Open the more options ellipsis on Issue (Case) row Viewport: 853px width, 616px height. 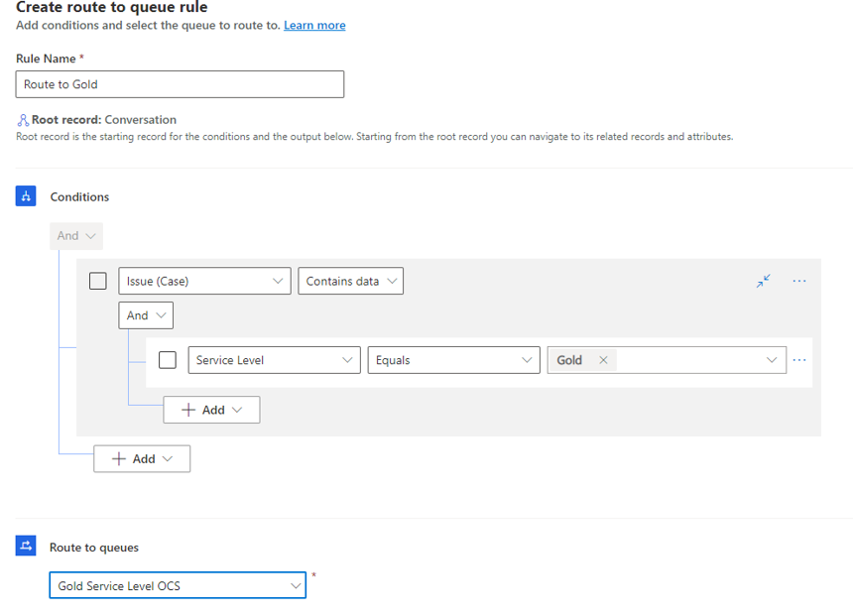click(799, 281)
